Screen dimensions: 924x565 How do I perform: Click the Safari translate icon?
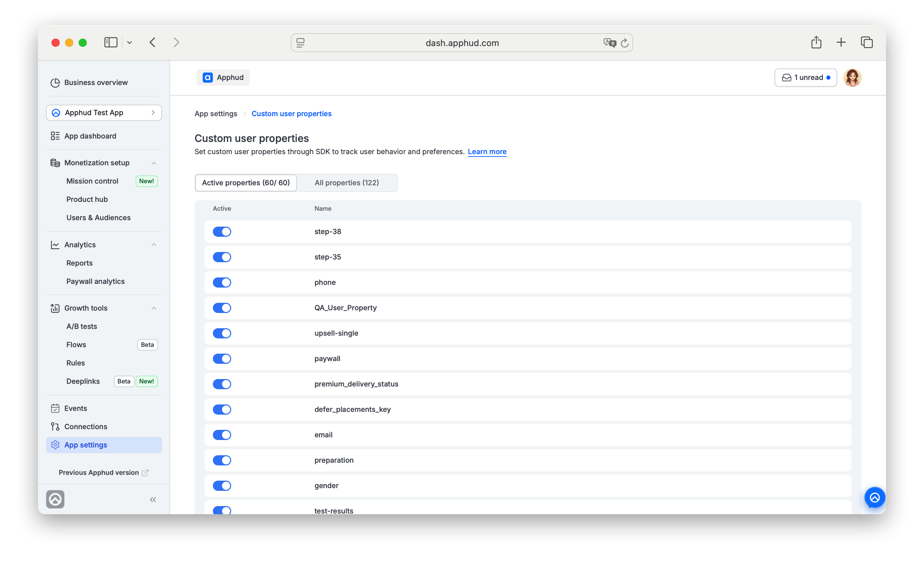click(610, 43)
